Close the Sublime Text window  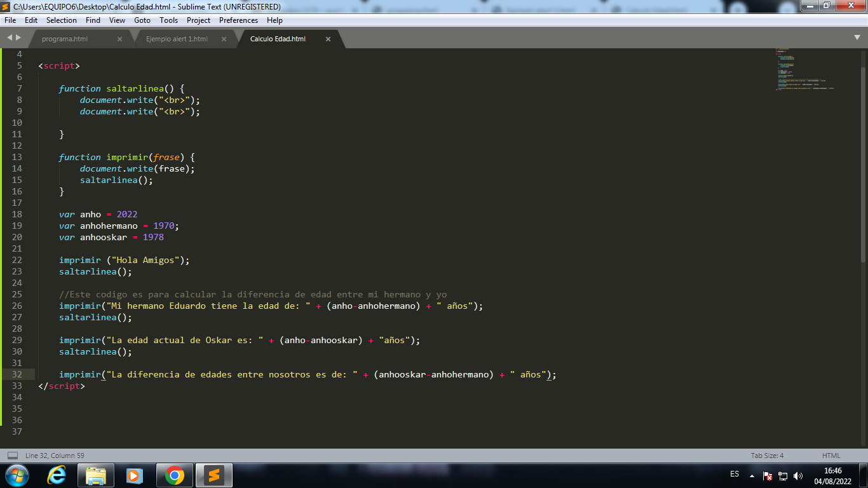tap(850, 6)
